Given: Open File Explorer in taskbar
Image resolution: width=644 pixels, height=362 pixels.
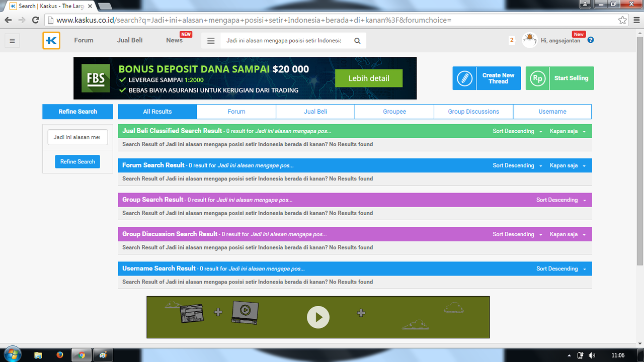Looking at the screenshot, I should 38,355.
